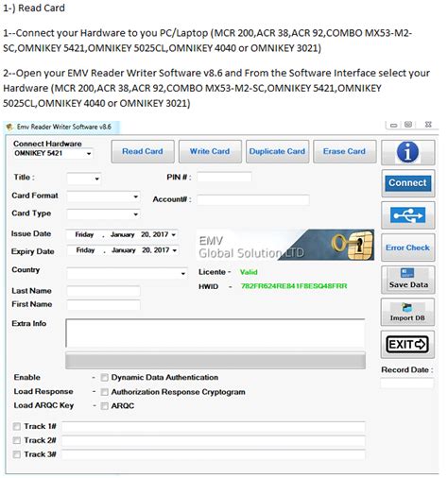Click the blue Connect button

[407, 183]
